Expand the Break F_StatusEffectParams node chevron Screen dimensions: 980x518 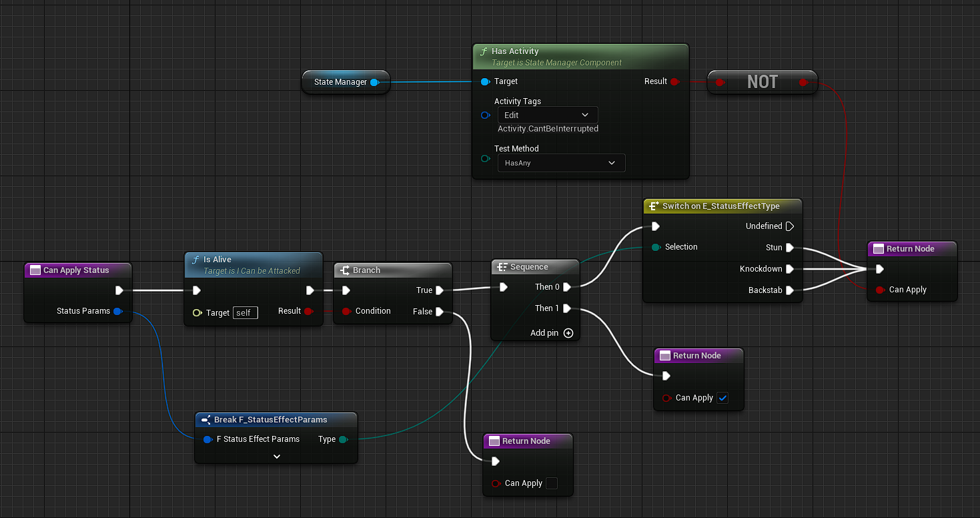click(x=277, y=457)
